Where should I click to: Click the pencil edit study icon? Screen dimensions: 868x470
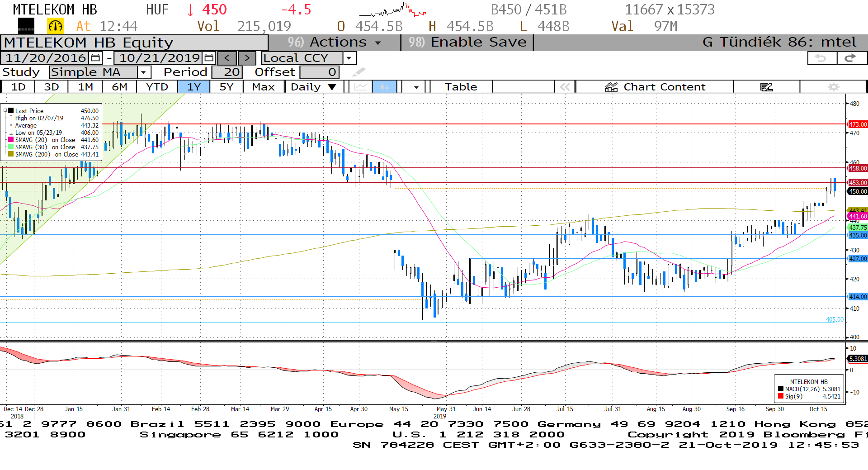pyautogui.click(x=359, y=72)
